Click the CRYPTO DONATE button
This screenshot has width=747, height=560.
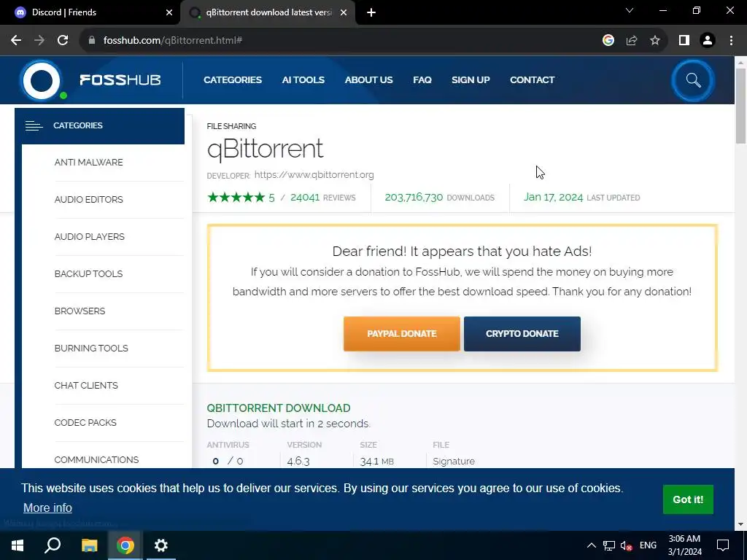pos(522,334)
